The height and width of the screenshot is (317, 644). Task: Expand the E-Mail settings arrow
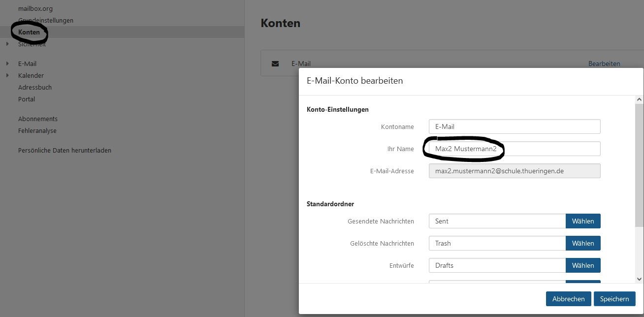(x=7, y=63)
